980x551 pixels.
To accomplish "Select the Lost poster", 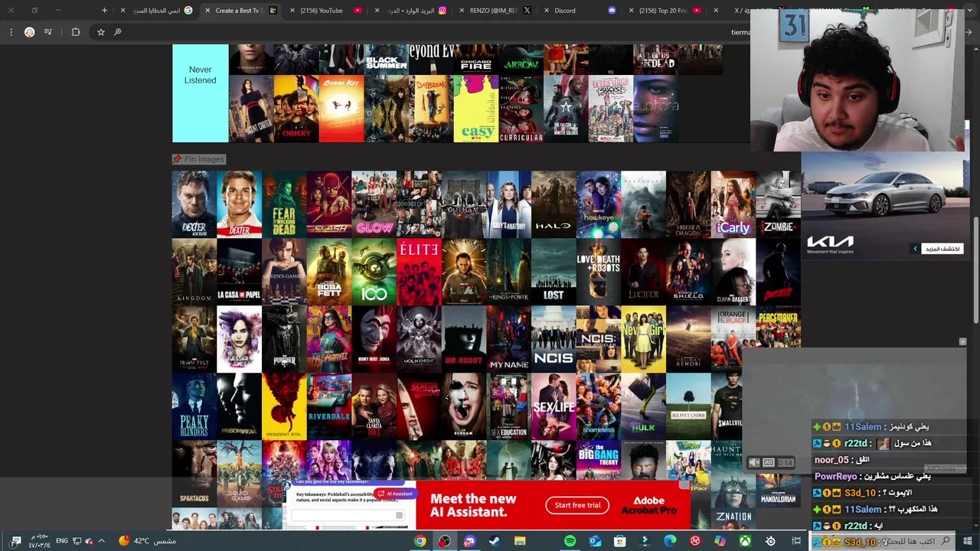I will pyautogui.click(x=554, y=272).
